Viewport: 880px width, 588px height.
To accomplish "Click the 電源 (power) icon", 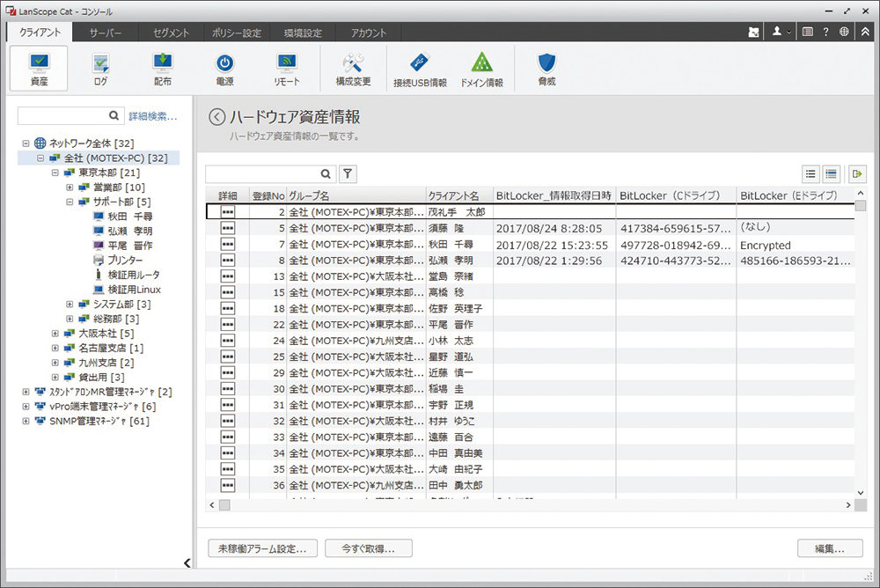I will pos(224,69).
